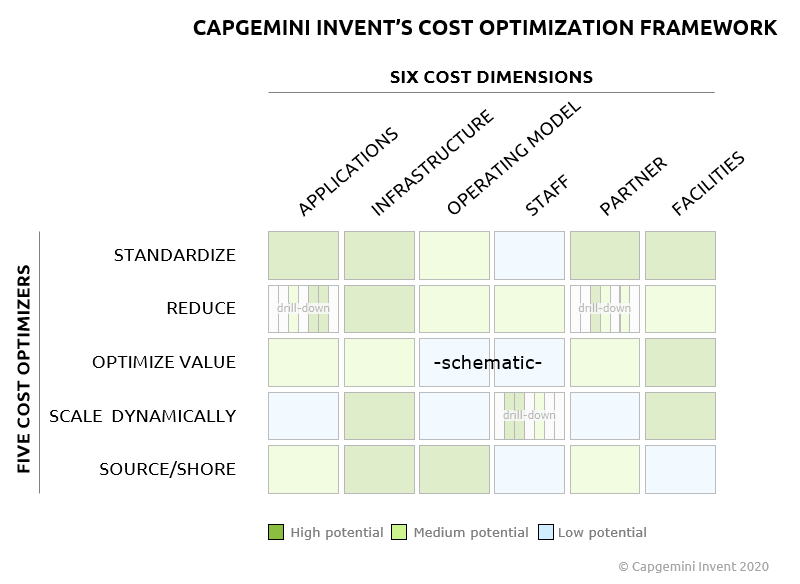
Task: Select the Standardize row label
Action: (175, 255)
